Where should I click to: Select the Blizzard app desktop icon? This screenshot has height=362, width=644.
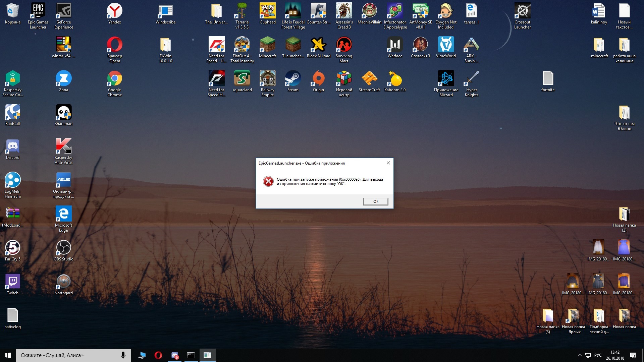(x=446, y=83)
